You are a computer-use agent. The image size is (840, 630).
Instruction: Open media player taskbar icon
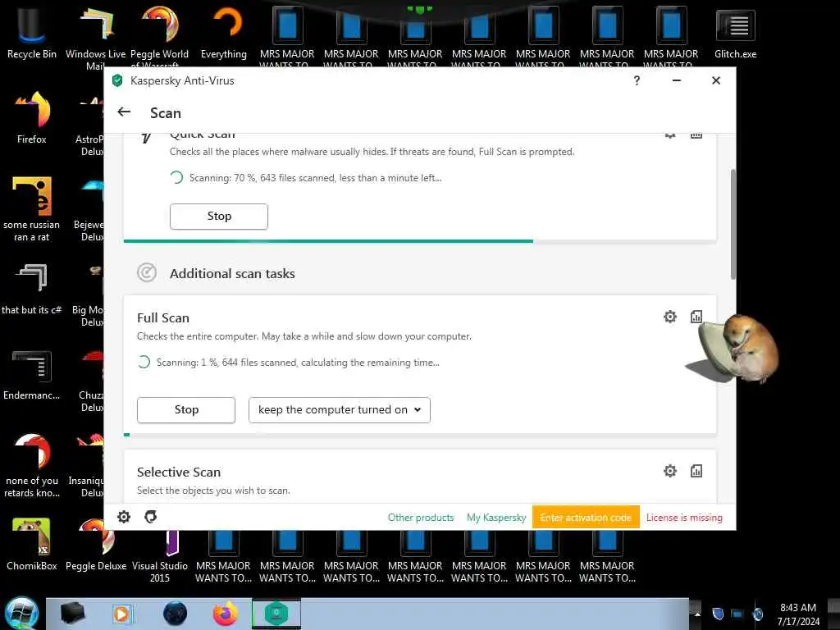click(x=122, y=614)
